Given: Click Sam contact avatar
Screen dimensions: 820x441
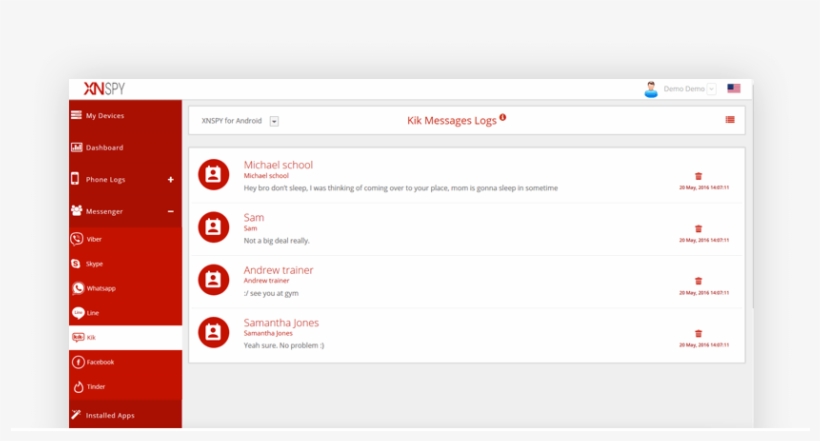Looking at the screenshot, I should [x=213, y=227].
